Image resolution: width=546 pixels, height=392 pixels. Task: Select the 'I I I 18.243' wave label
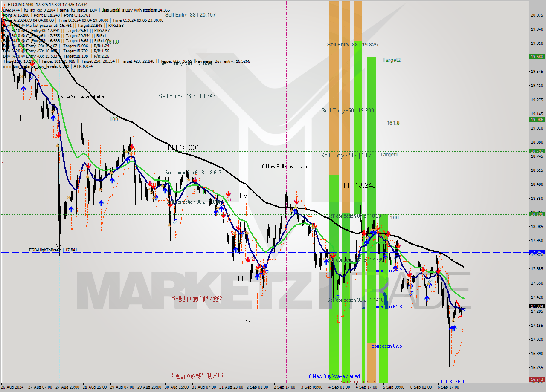[359, 185]
